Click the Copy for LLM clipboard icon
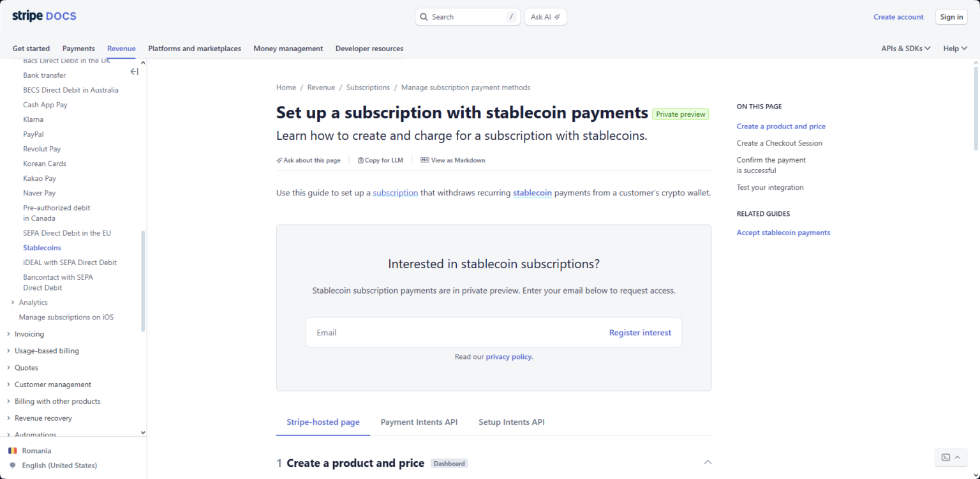The image size is (980, 479). coord(360,160)
